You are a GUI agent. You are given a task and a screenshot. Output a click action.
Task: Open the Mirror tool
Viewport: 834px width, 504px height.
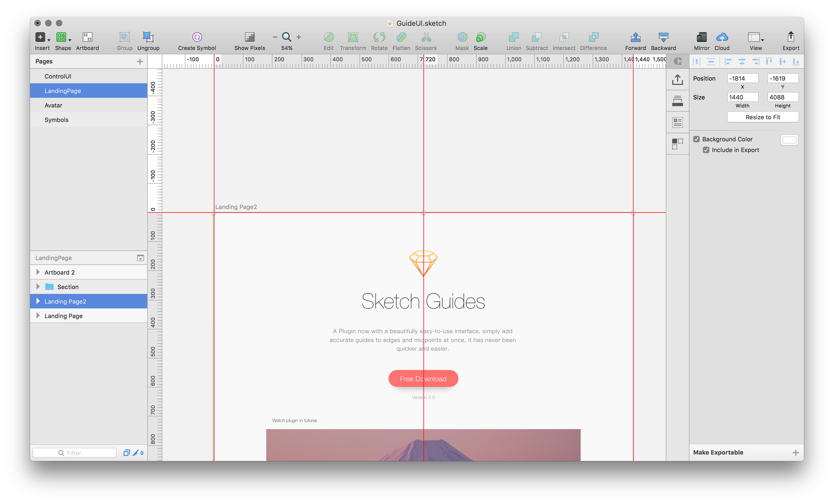(701, 37)
